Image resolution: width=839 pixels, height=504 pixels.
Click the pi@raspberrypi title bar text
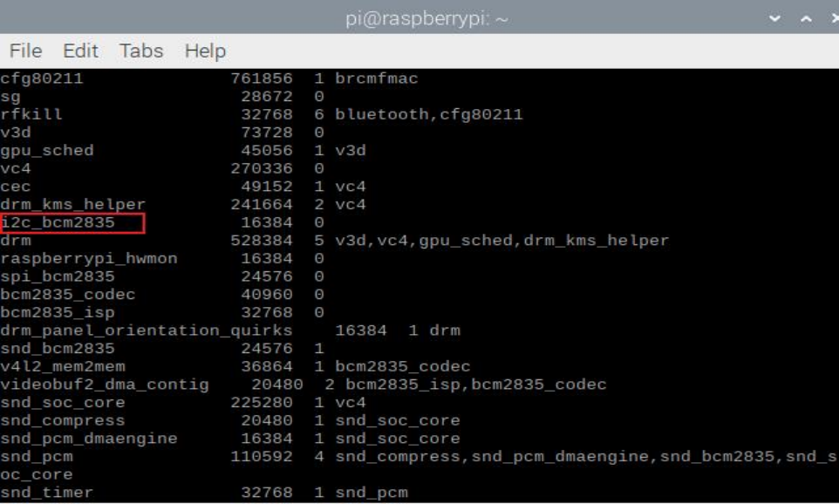[426, 19]
